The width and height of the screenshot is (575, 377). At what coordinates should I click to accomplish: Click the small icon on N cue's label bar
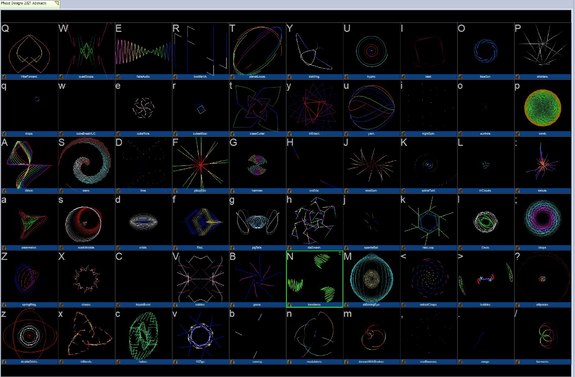289,305
